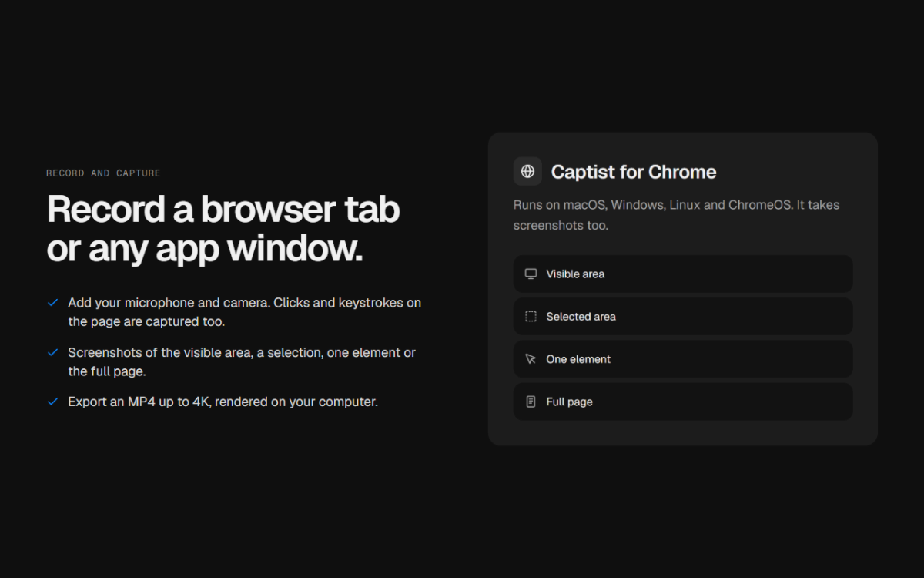Select the Full page option
The width and height of the screenshot is (924, 578).
pos(683,402)
